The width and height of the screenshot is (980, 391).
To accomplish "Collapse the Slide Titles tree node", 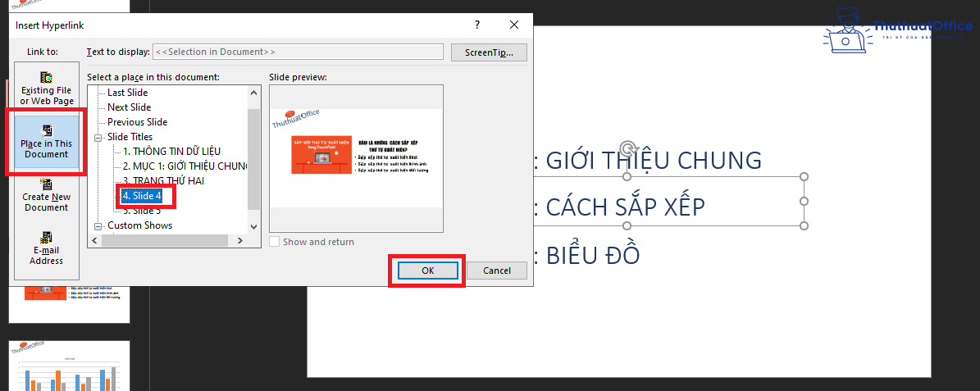I will pos(98,137).
